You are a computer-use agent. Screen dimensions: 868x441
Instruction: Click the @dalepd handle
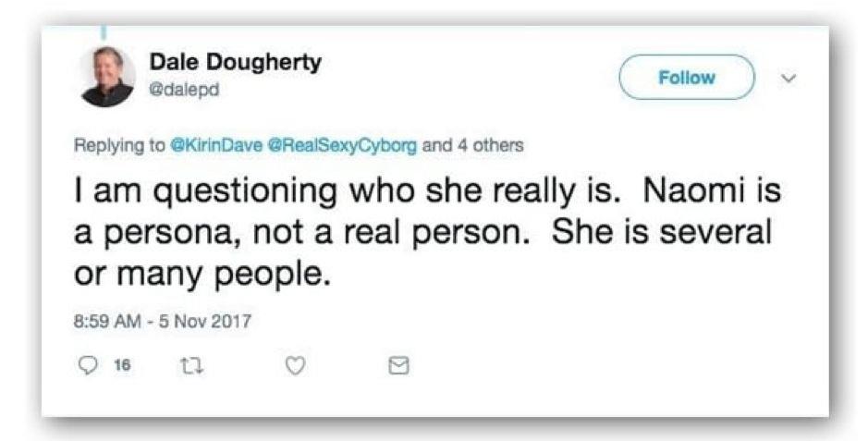coord(185,87)
